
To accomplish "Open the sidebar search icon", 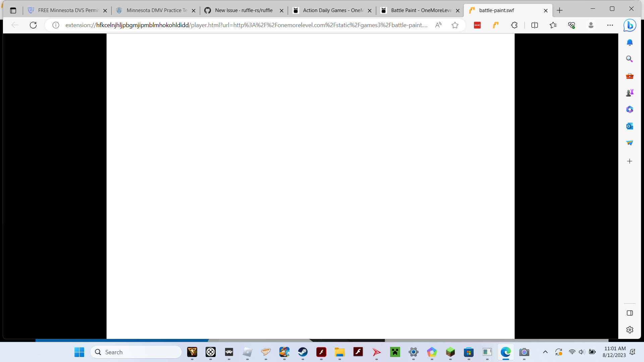I will (x=630, y=59).
